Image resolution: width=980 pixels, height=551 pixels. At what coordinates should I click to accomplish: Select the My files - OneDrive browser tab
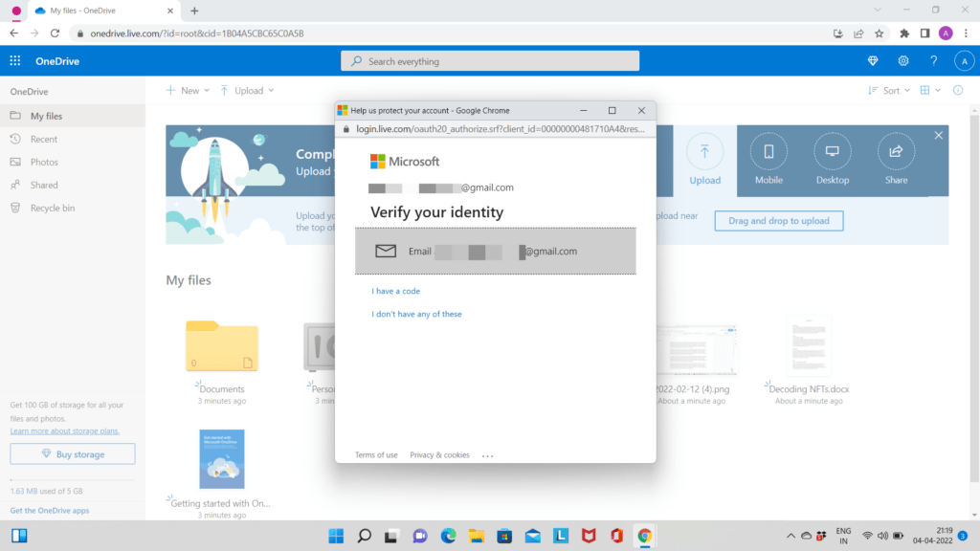96,11
